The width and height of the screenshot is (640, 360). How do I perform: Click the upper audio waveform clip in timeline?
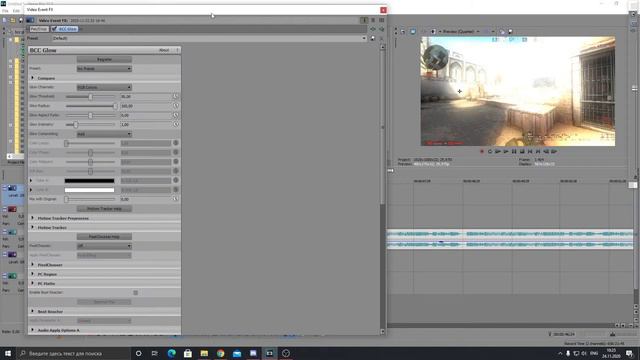coord(510,234)
